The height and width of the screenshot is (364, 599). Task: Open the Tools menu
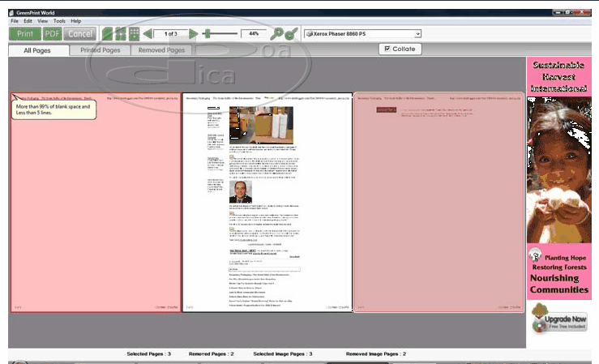[x=59, y=20]
